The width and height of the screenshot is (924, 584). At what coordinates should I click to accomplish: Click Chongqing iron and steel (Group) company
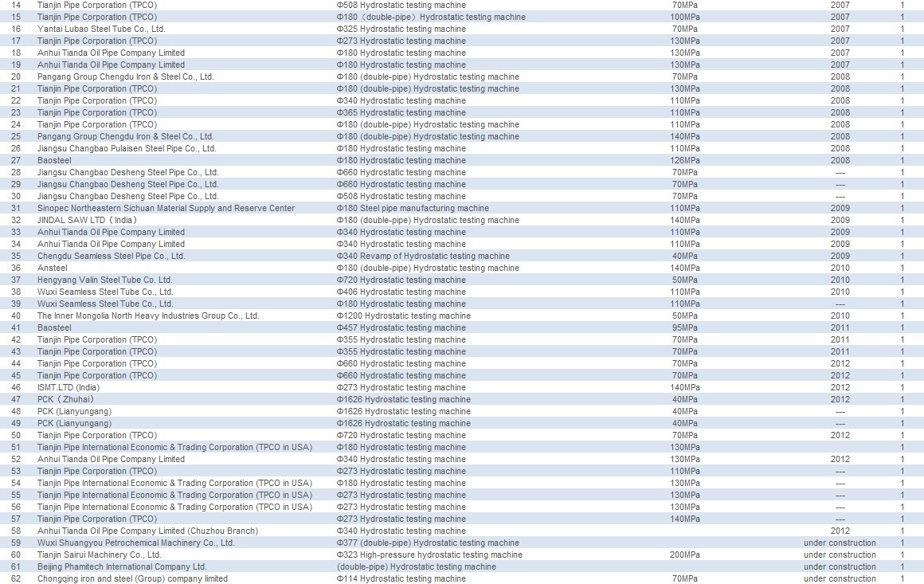pyautogui.click(x=132, y=578)
